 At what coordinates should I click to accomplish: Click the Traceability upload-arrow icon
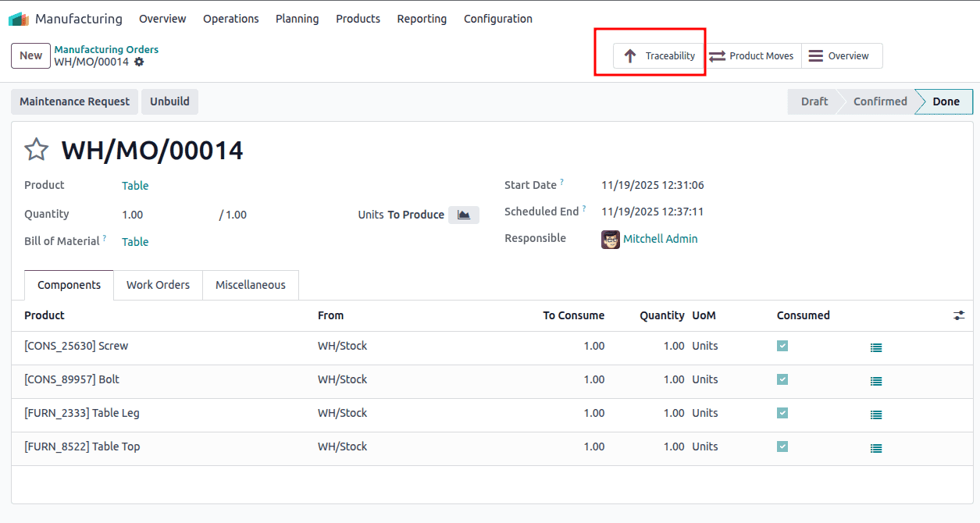point(631,55)
